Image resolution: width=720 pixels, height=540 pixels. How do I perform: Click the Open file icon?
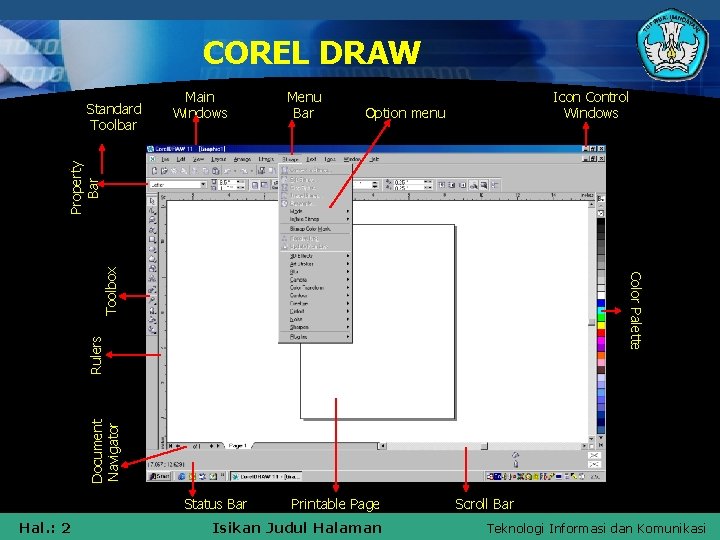164,171
